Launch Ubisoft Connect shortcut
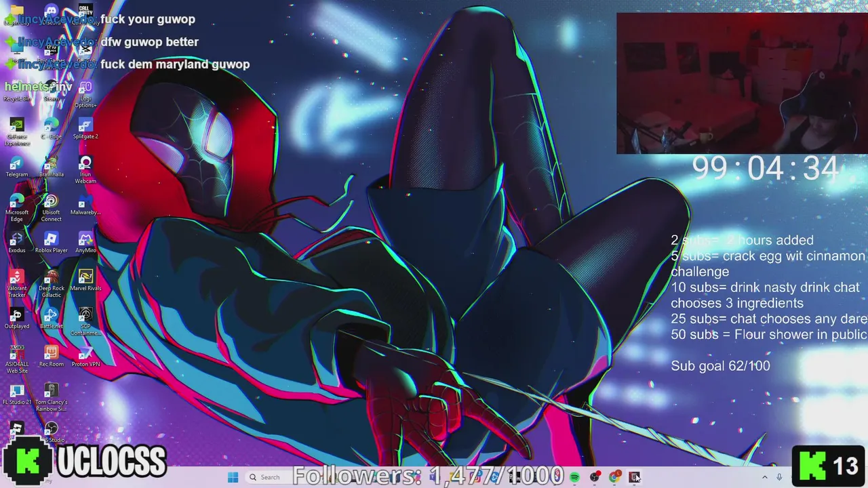Image resolution: width=868 pixels, height=488 pixels. [51, 207]
